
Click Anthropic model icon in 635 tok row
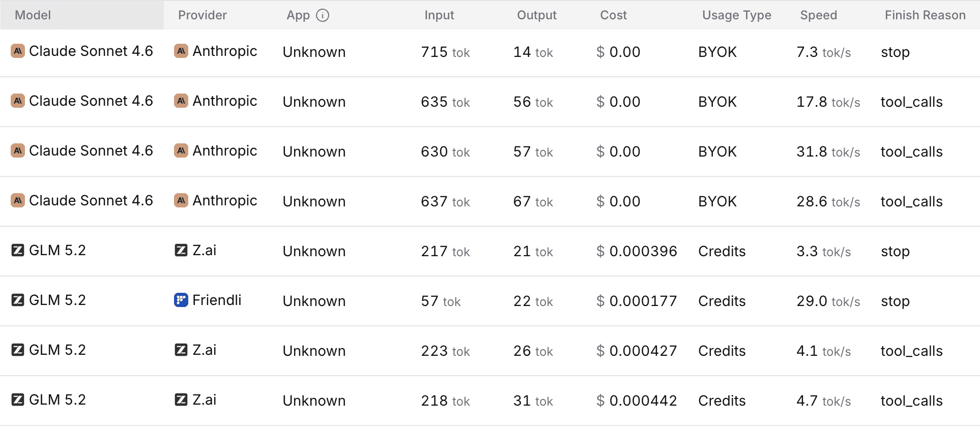point(18,101)
